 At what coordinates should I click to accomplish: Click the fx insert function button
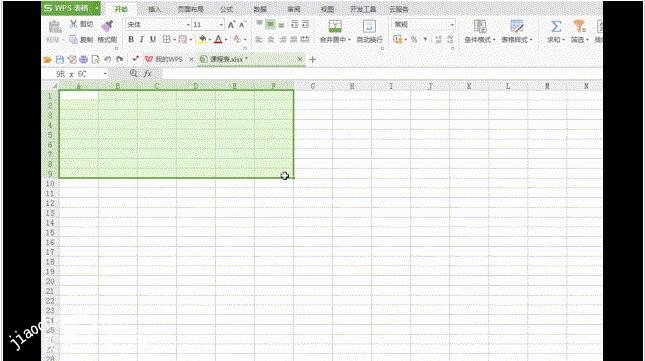[147, 74]
